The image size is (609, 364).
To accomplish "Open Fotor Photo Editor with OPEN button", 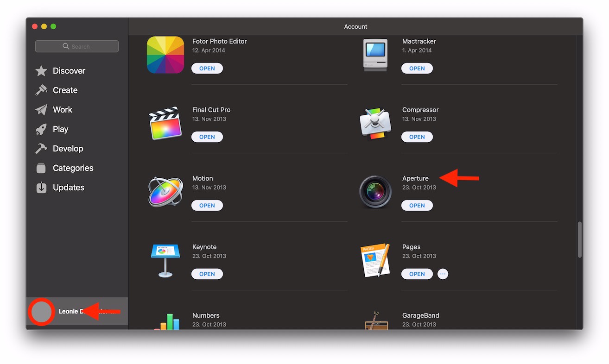I will [207, 69].
